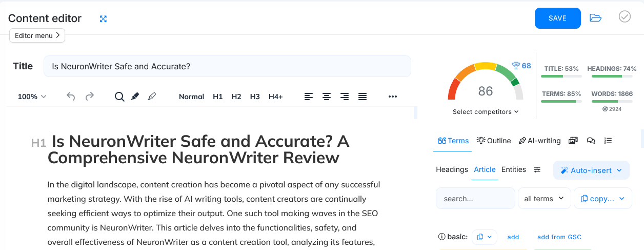644x250 pixels.
Task: Click the magnifier search icon in toolbar
Action: tap(119, 97)
